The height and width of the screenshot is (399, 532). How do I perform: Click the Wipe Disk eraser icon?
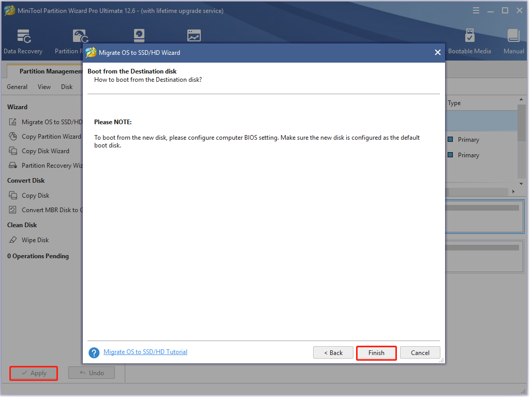[13, 241]
